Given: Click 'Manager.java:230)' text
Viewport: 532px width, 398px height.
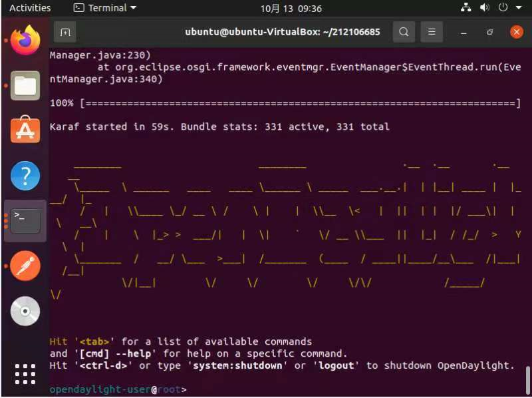Looking at the screenshot, I should [x=100, y=55].
